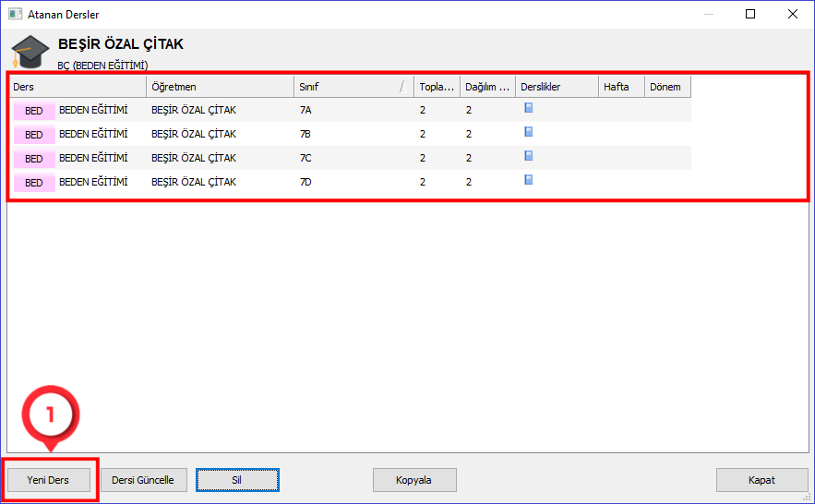Open Dersi Güncelle to update lesson

(x=143, y=480)
